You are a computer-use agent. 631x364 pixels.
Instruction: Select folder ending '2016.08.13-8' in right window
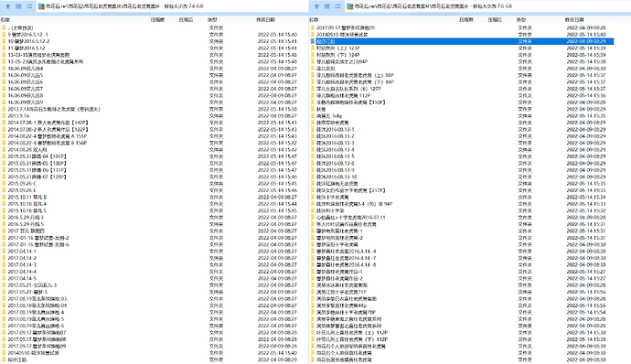[x=336, y=163]
